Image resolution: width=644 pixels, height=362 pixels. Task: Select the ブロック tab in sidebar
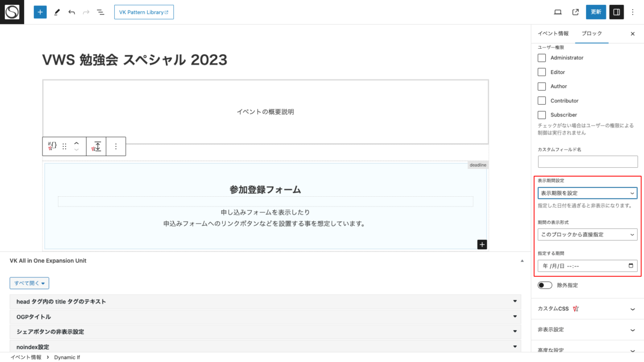coord(591,33)
